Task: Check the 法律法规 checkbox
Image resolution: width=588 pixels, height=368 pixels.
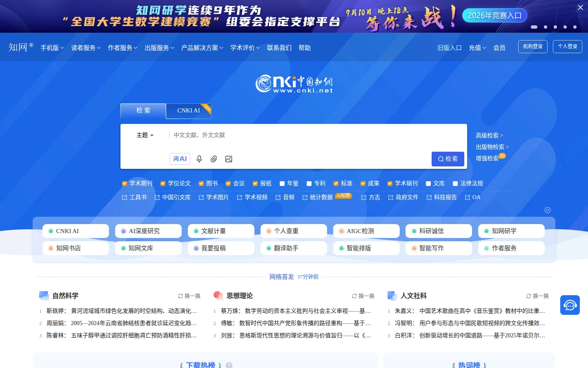Action: 455,184
